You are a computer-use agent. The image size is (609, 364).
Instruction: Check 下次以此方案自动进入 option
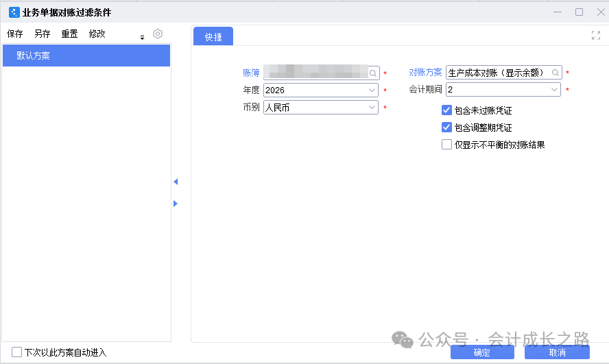[17, 352]
